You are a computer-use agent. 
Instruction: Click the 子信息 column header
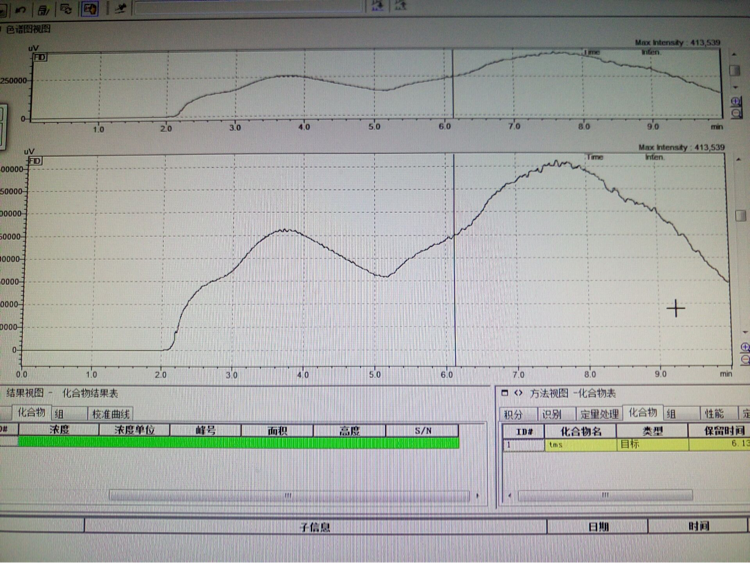tap(315, 527)
